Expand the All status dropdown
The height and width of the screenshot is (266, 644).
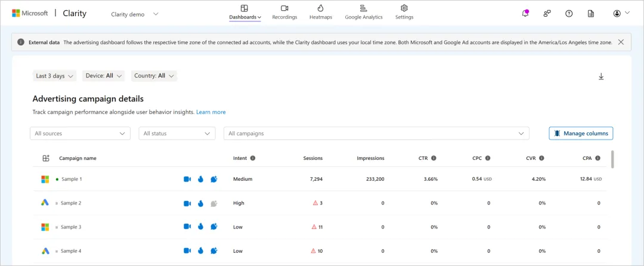(177, 134)
